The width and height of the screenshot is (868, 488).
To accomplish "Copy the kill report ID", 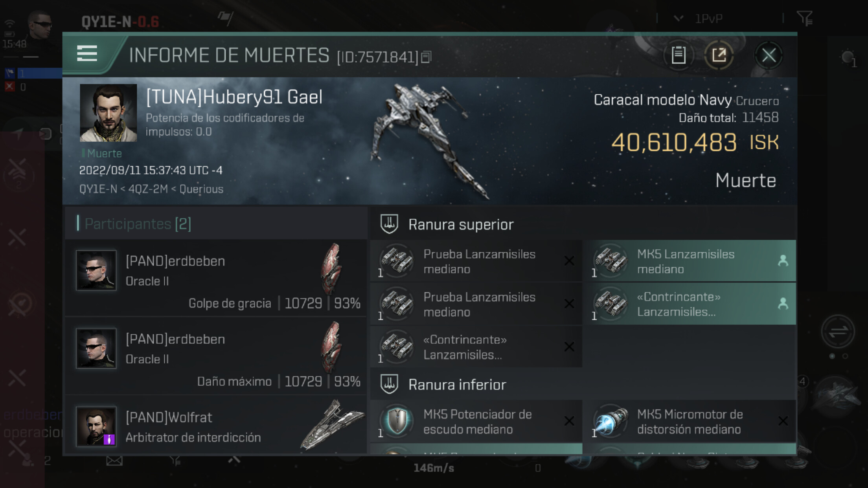I will [426, 57].
